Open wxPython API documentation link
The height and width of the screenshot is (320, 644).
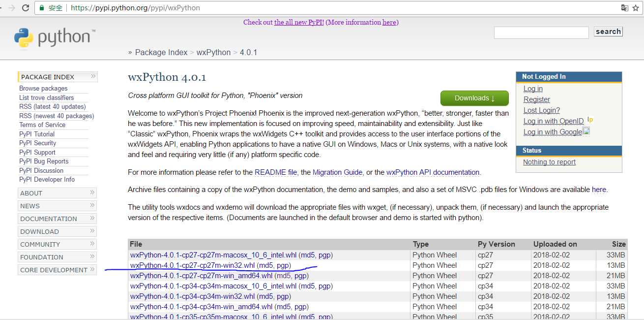click(433, 172)
